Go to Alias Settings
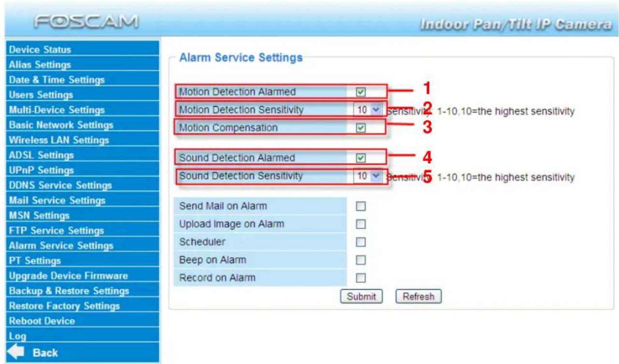The width and height of the screenshot is (619, 364). pos(82,64)
